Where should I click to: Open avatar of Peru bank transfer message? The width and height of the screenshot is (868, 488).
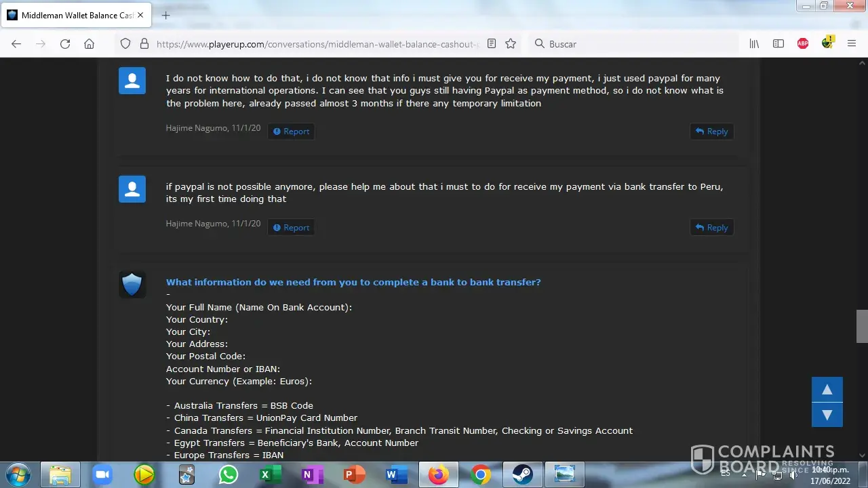(132, 189)
